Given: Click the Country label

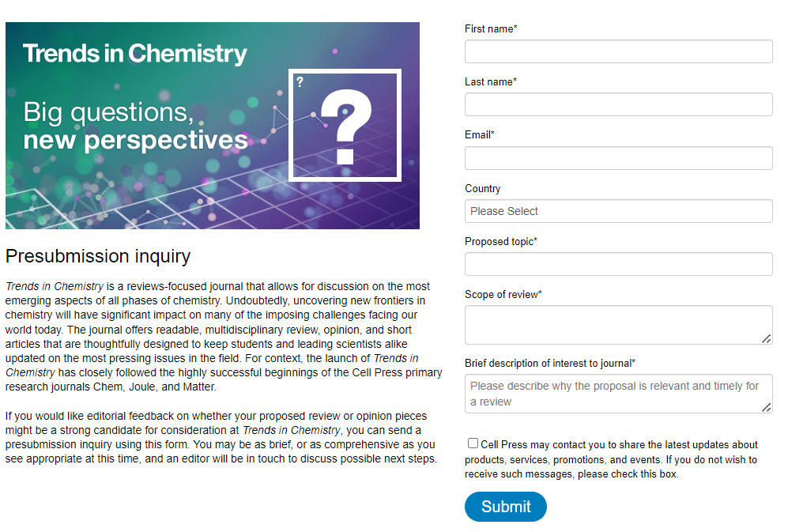Looking at the screenshot, I should point(482,189).
